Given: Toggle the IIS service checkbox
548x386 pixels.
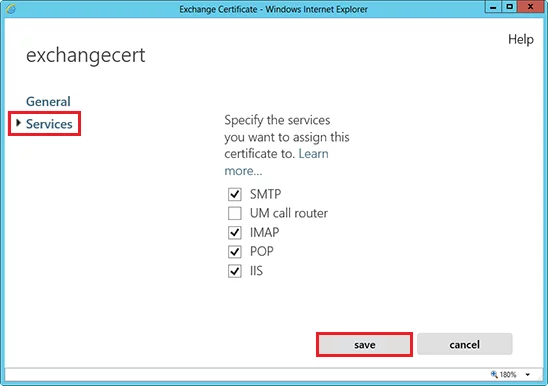Looking at the screenshot, I should pos(235,271).
